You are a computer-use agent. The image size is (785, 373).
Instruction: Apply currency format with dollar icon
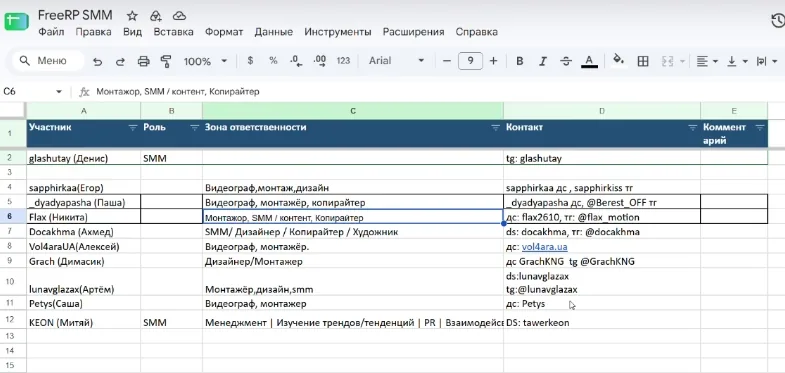[x=250, y=61]
